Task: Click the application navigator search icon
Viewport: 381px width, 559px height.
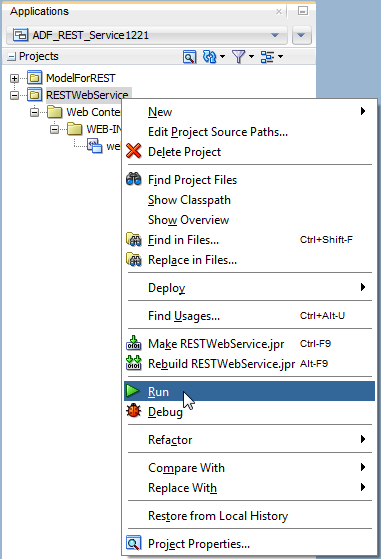Action: click(x=189, y=57)
